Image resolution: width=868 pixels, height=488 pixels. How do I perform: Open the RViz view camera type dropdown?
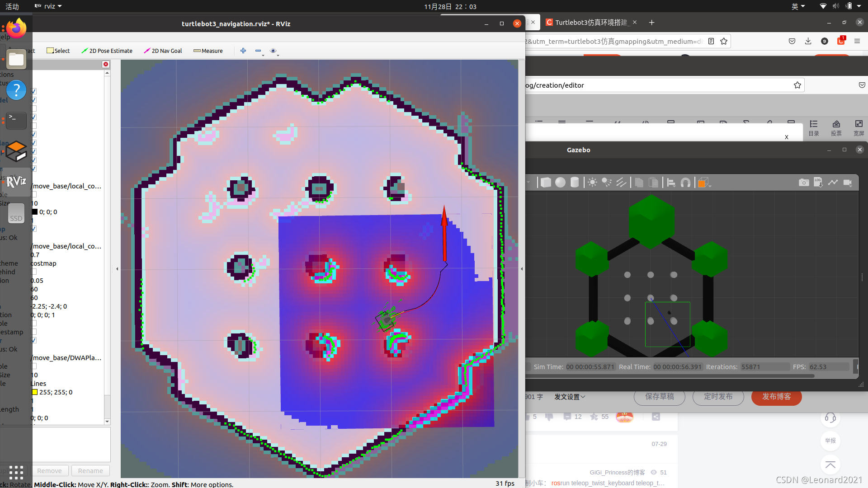point(274,51)
